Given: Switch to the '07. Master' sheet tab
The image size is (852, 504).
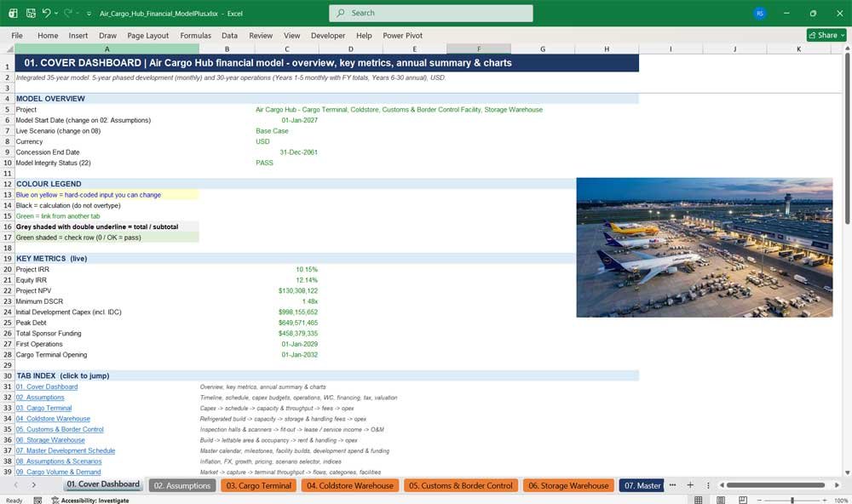Looking at the screenshot, I should (x=642, y=485).
